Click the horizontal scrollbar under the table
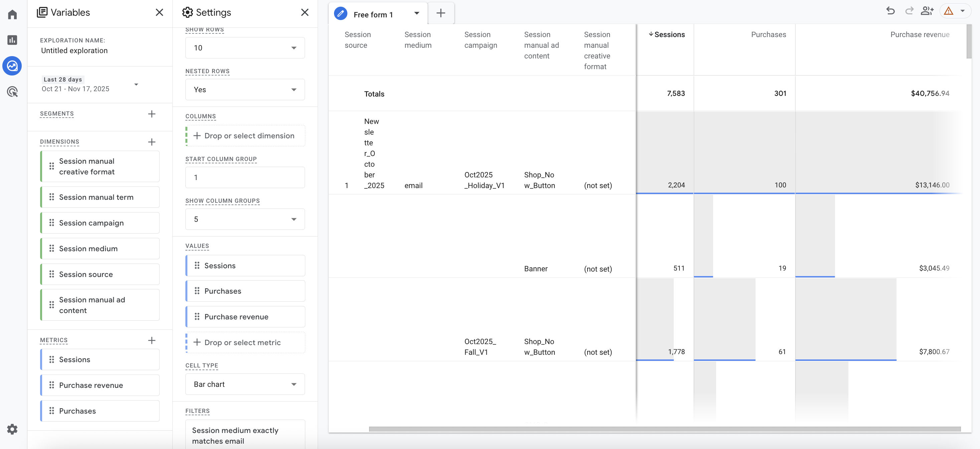Screen dimensions: 980x449 click(x=664, y=429)
